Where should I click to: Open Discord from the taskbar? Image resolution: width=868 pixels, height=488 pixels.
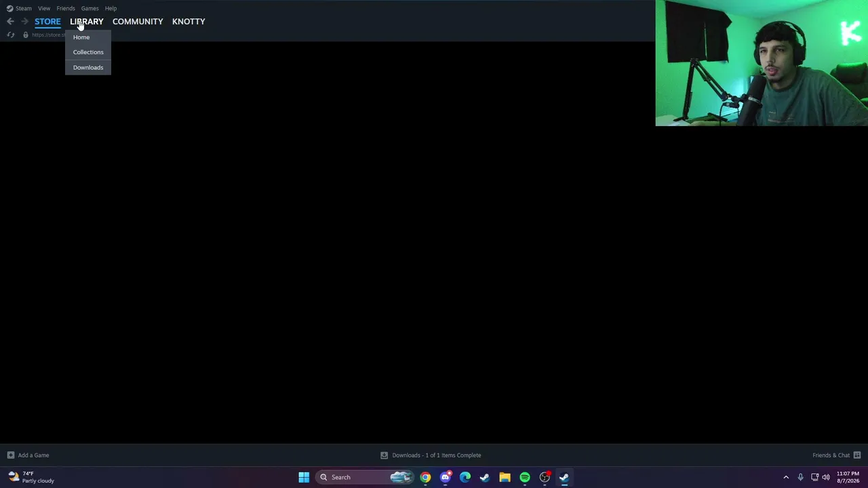pyautogui.click(x=446, y=477)
